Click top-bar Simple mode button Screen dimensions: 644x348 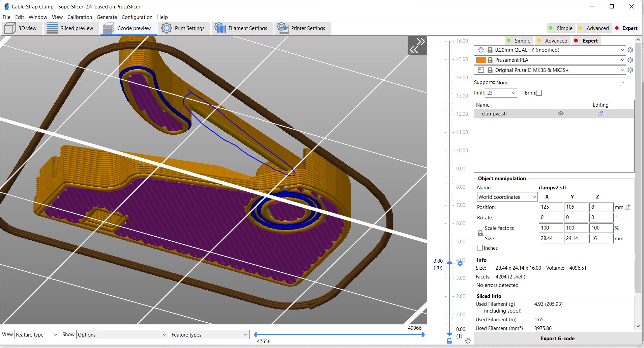[560, 28]
